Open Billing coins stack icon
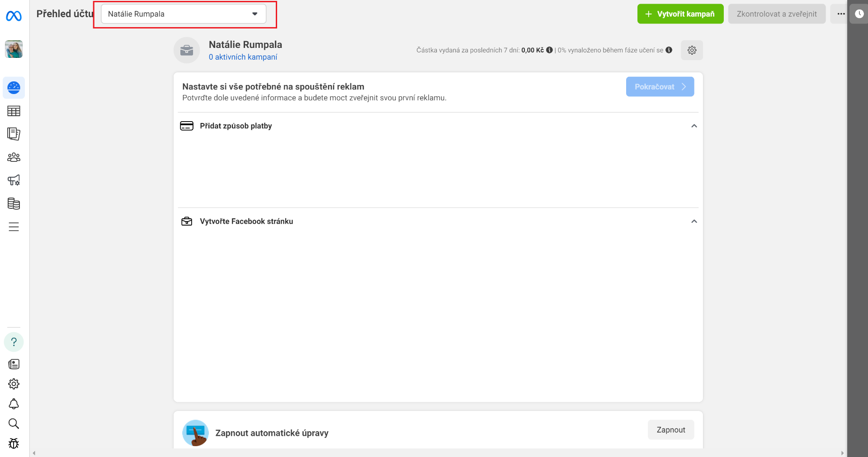The image size is (868, 457). point(14,203)
